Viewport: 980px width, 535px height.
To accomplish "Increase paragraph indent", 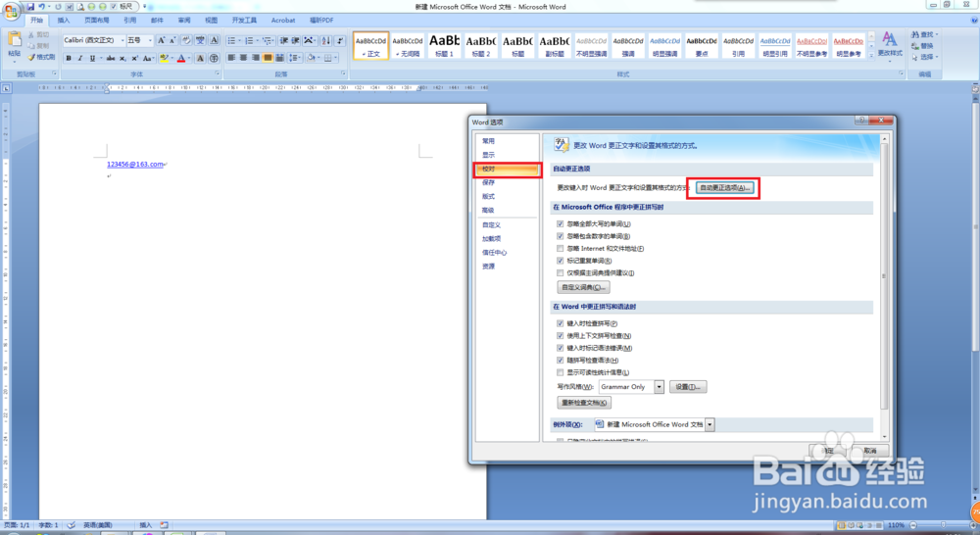I will pos(296,40).
